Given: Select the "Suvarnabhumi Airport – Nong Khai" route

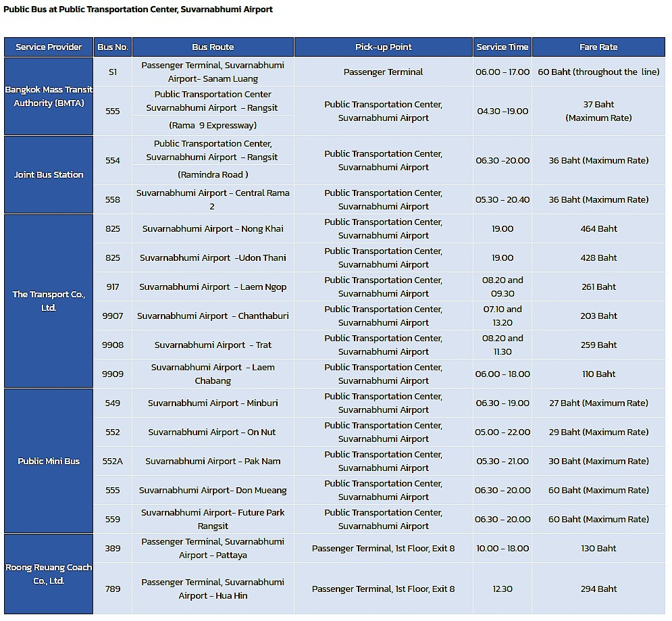Looking at the screenshot, I should point(213,229).
